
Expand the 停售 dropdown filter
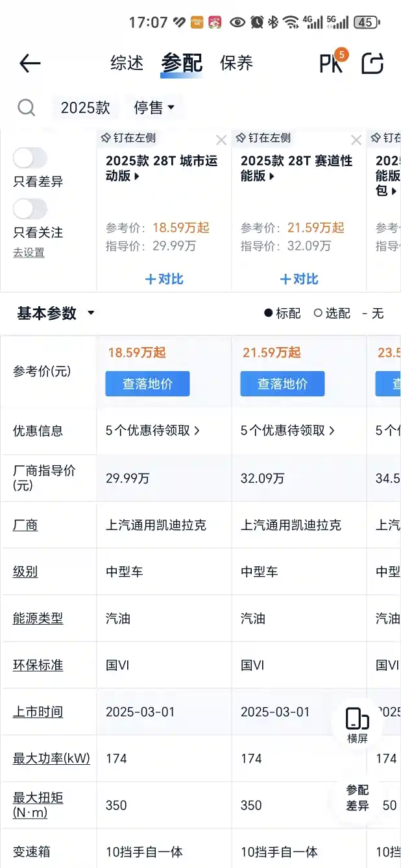[154, 108]
